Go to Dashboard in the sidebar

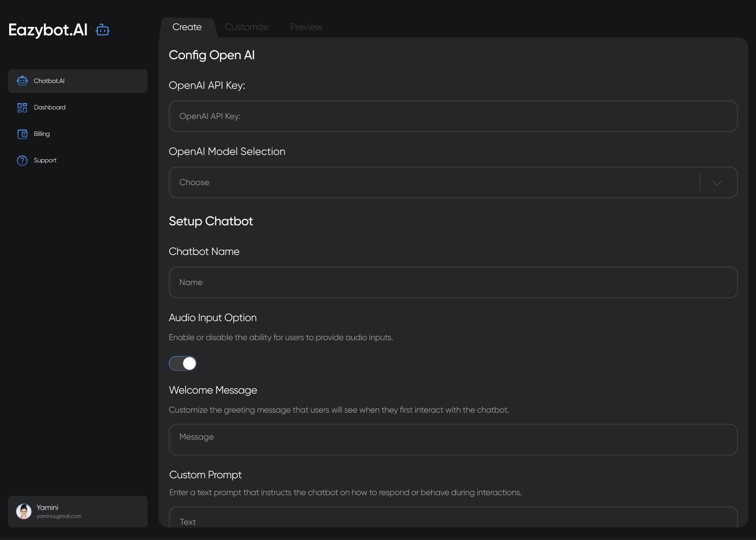78,108
